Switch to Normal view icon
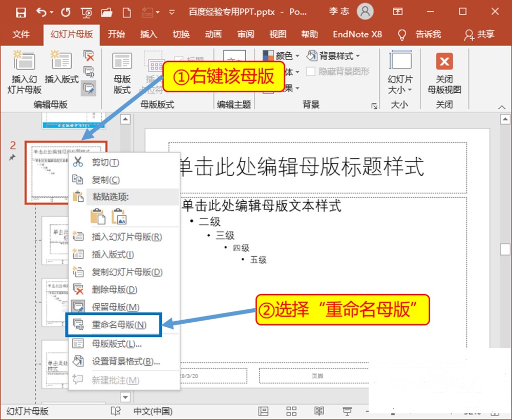512x420 pixels. [x=263, y=411]
